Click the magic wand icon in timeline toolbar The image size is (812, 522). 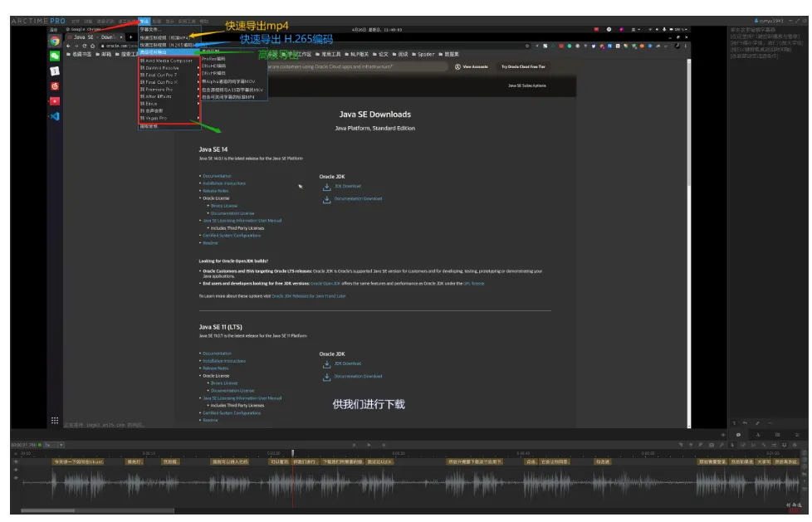tap(722, 445)
